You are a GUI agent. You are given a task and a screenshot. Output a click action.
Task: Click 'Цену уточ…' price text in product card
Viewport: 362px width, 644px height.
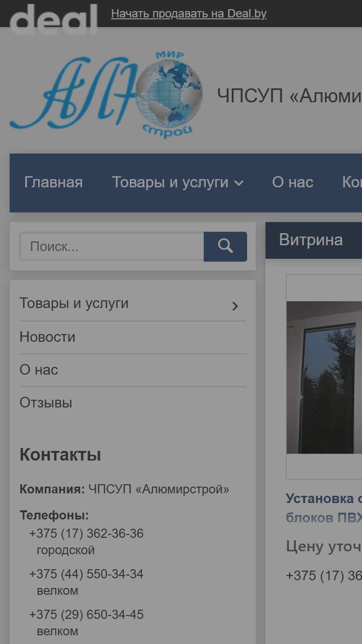(324, 546)
